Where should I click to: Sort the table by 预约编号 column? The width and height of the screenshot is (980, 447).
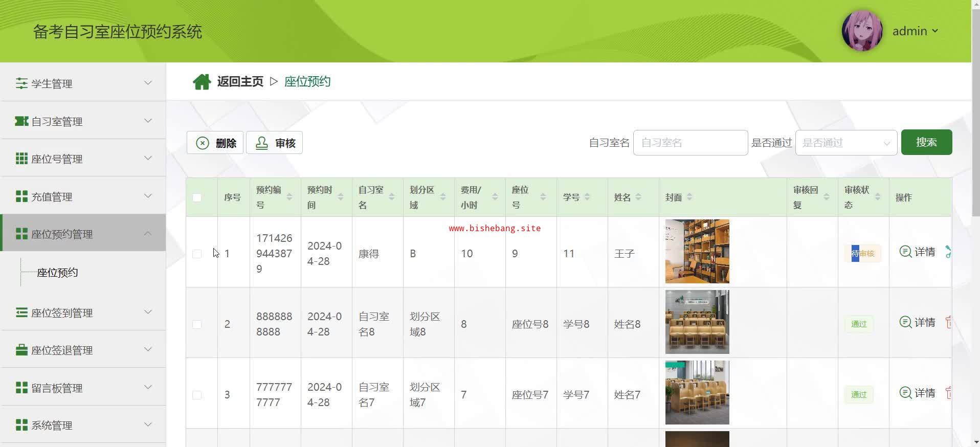(289, 197)
